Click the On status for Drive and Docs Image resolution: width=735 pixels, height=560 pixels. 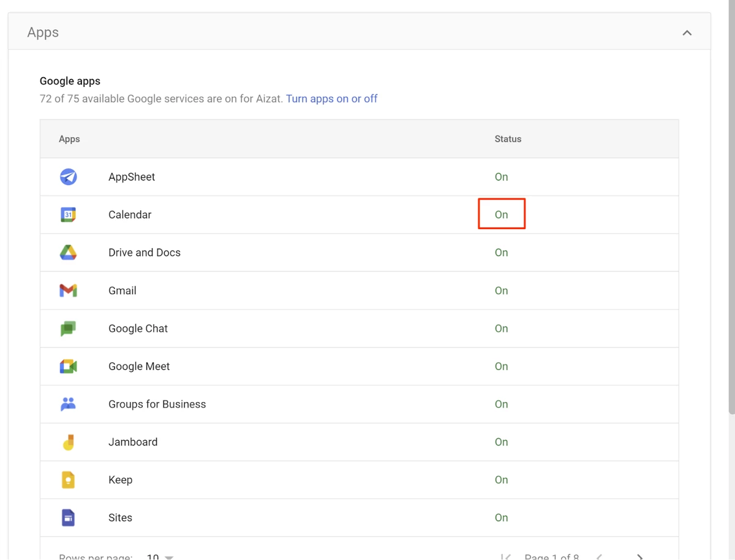(501, 252)
